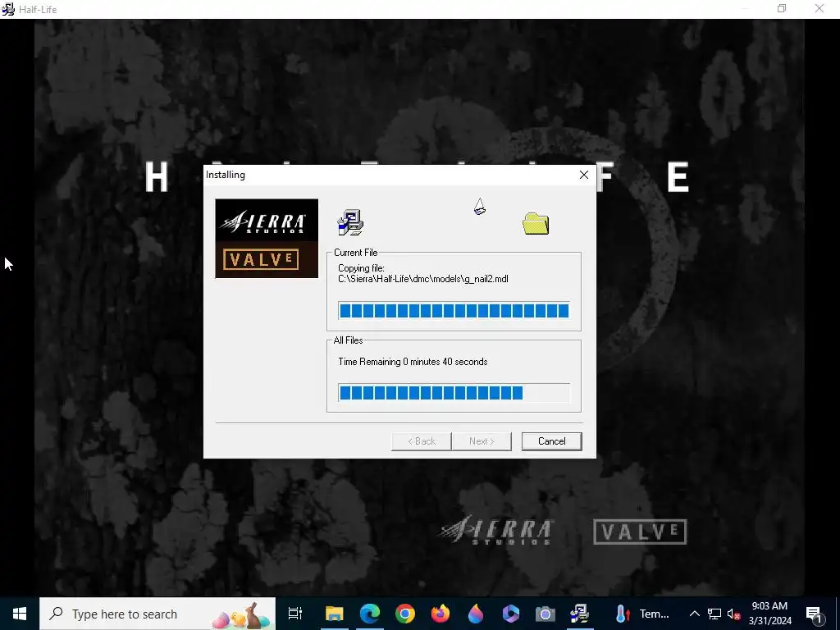This screenshot has height=630, width=840.
Task: Click the disabled Next button
Action: click(x=482, y=441)
